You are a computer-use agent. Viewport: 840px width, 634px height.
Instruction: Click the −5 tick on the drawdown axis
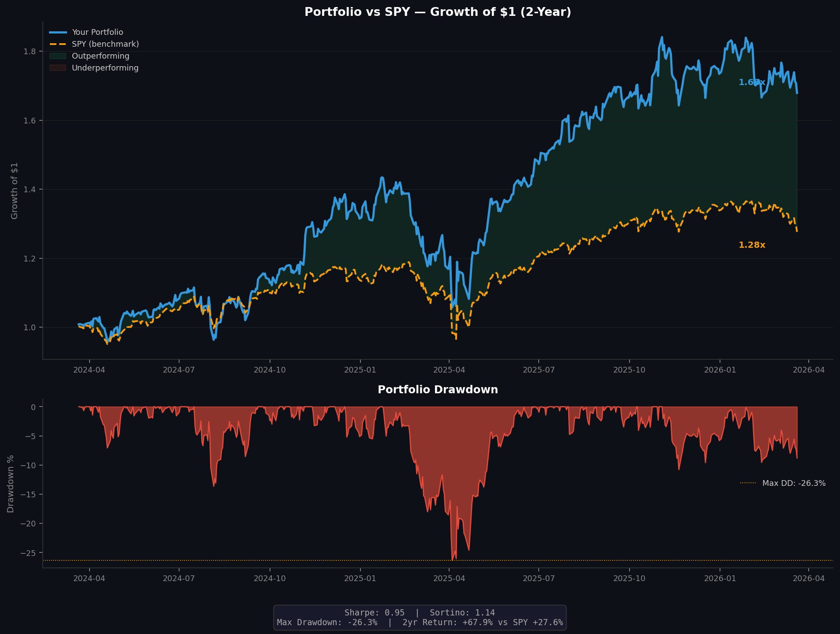pyautogui.click(x=30, y=436)
